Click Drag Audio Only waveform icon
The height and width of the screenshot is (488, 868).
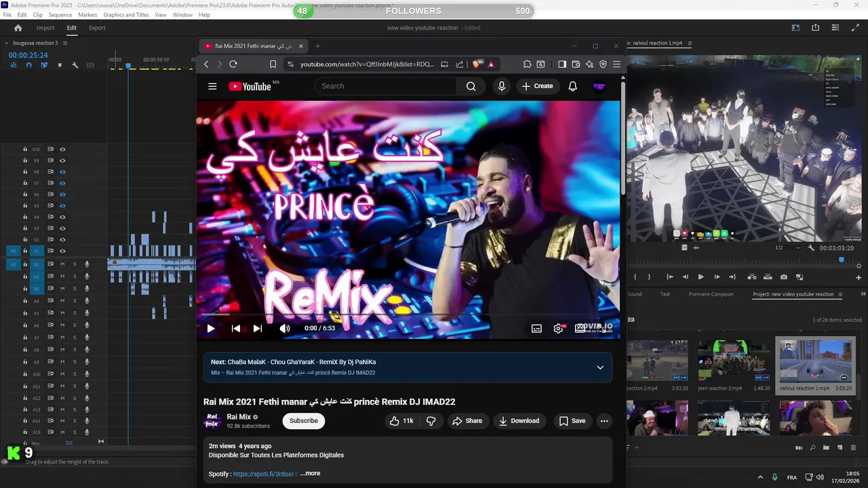coord(696,247)
